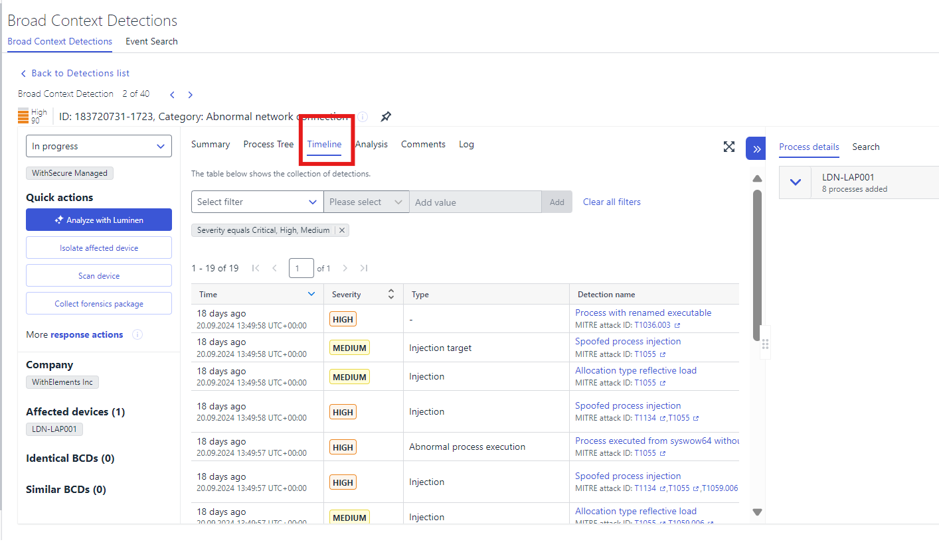
Task: Click Analyze with Luminen button
Action: point(99,220)
